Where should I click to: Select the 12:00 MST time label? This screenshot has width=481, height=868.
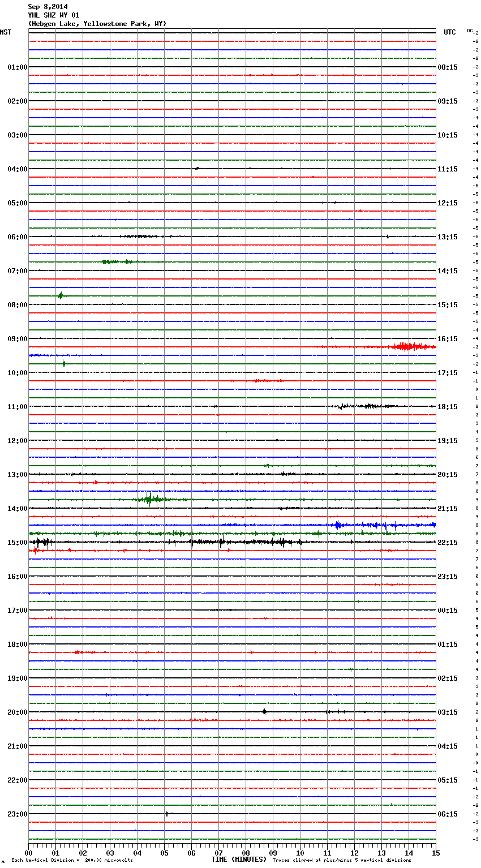17,441
